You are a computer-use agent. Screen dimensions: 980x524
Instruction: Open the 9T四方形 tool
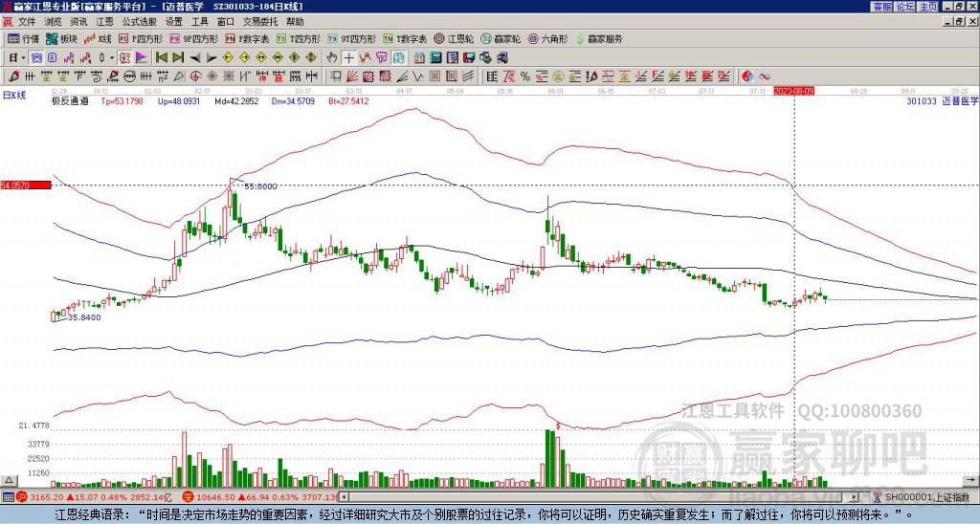tap(352, 38)
